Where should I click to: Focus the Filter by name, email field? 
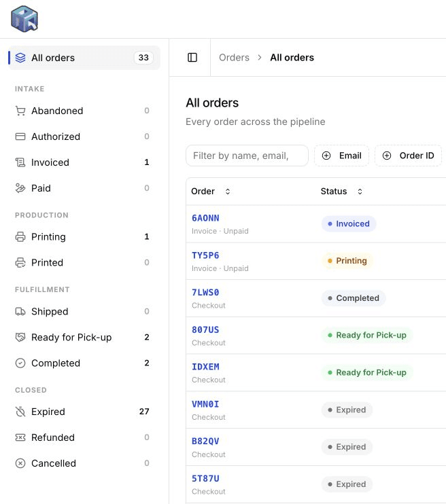pyautogui.click(x=247, y=156)
